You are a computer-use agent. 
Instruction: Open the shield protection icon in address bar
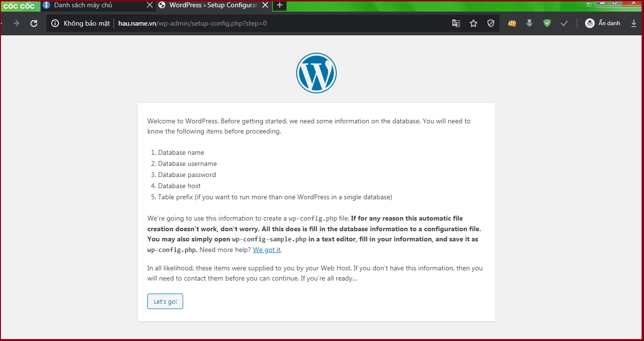491,23
